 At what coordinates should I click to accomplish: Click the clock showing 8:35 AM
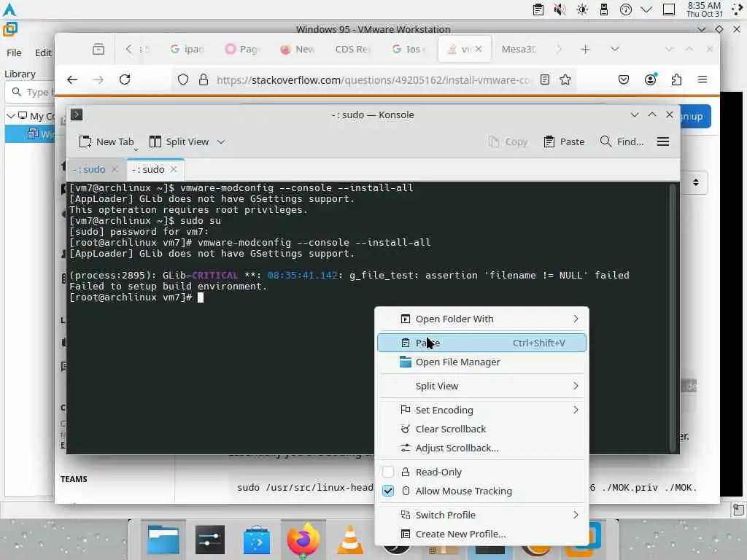point(704,9)
